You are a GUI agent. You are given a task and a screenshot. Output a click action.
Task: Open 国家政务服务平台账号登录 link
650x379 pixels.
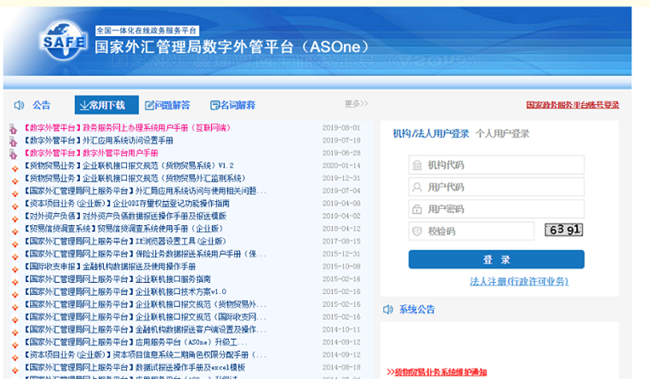572,105
